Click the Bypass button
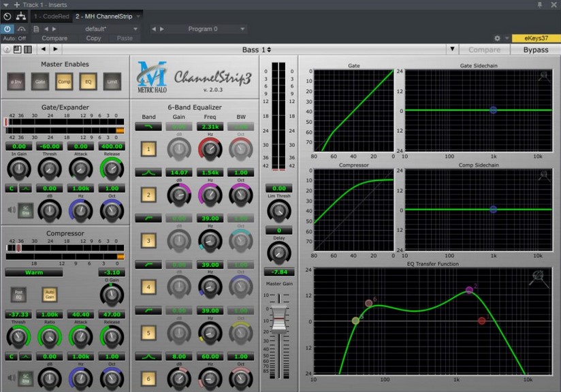This screenshot has height=392, width=561. (x=536, y=50)
